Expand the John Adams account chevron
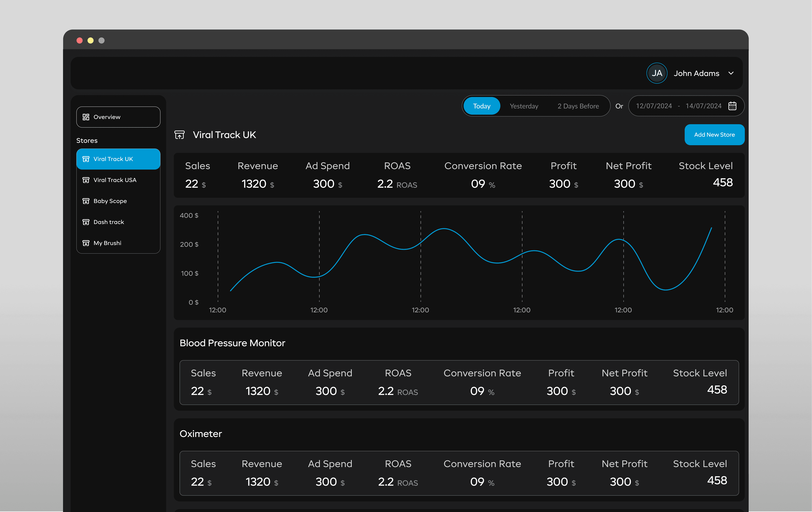The width and height of the screenshot is (812, 512). pos(731,73)
